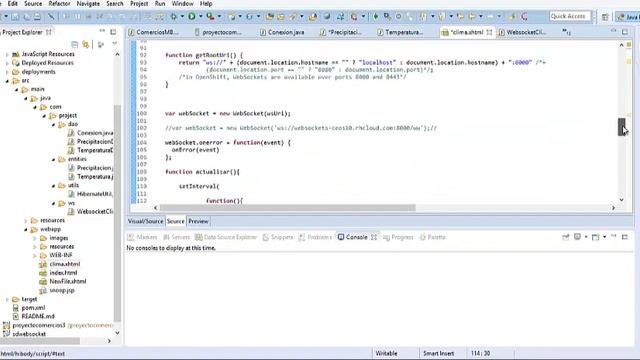Screen dimensions: 640x360
Task: Expand the JavaScript Resources node
Action: point(7,54)
